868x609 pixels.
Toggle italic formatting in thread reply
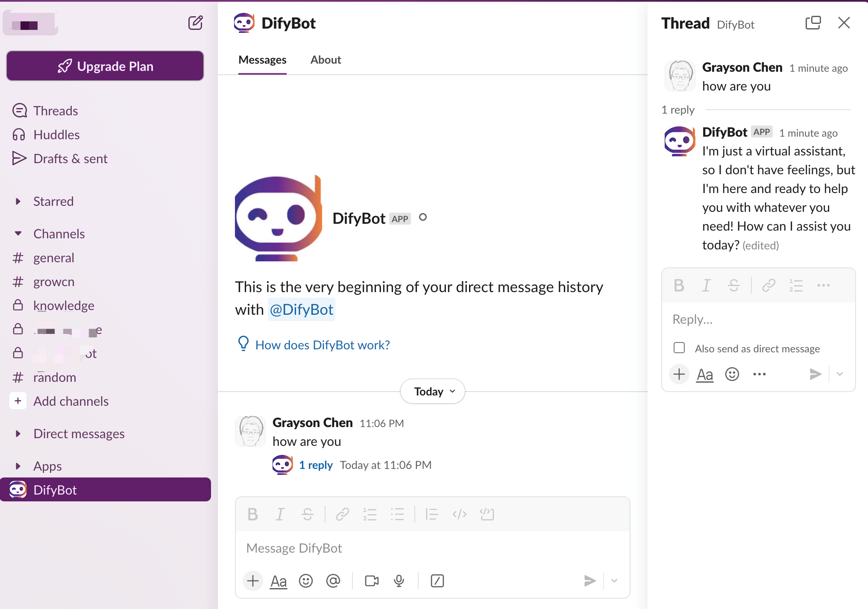[x=706, y=285]
